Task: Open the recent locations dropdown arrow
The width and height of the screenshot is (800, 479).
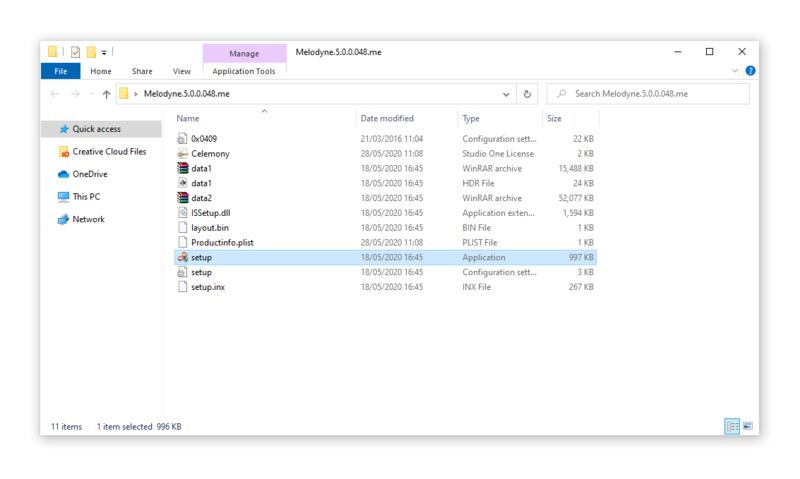Action: click(x=91, y=94)
